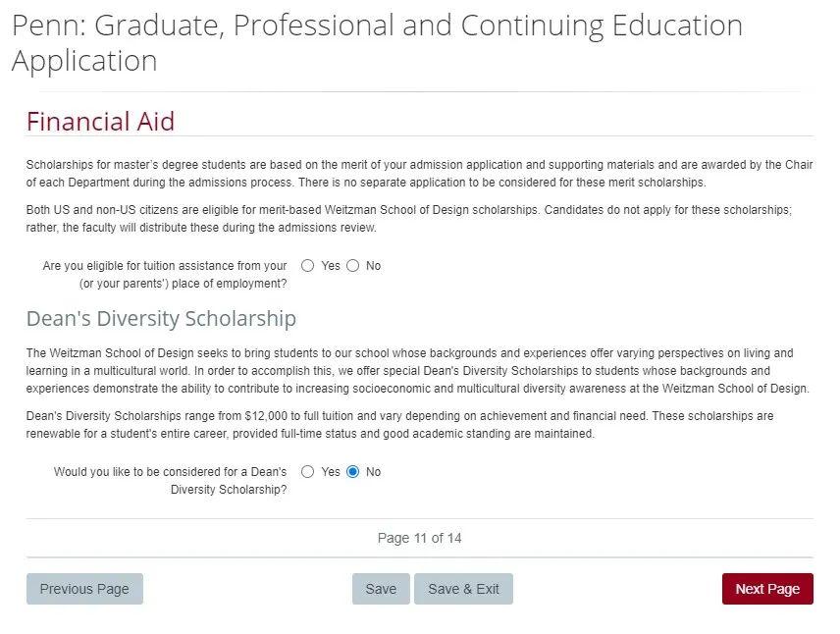Advance with the Next Page button
Viewport: 840px width, 634px height.
(x=767, y=589)
